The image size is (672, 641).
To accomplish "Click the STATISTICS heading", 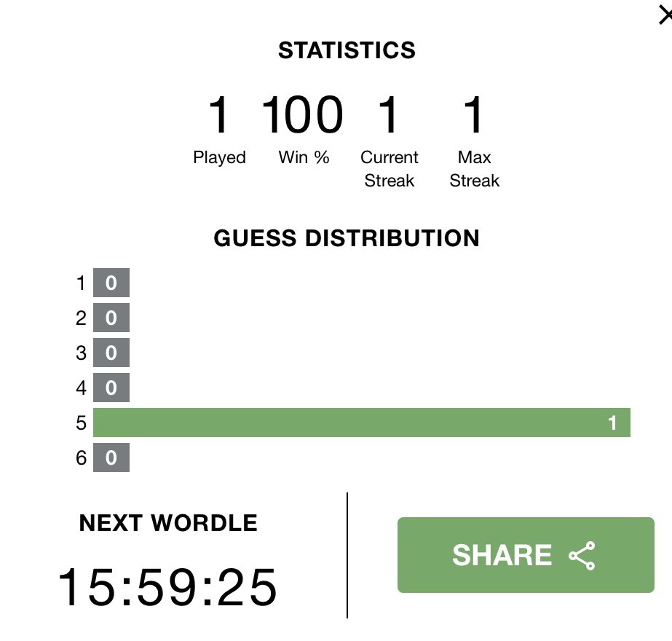I will pyautogui.click(x=347, y=50).
